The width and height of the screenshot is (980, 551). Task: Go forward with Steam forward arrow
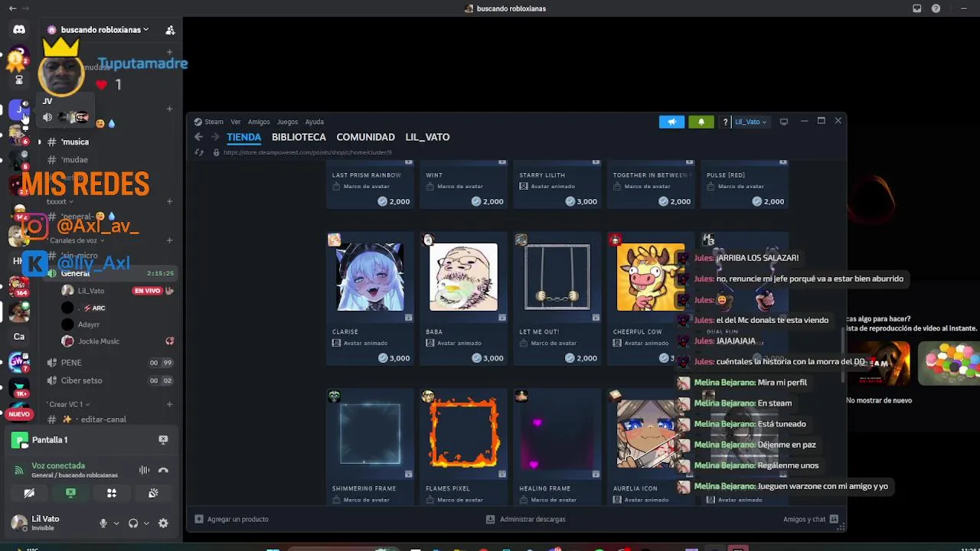pyautogui.click(x=214, y=137)
